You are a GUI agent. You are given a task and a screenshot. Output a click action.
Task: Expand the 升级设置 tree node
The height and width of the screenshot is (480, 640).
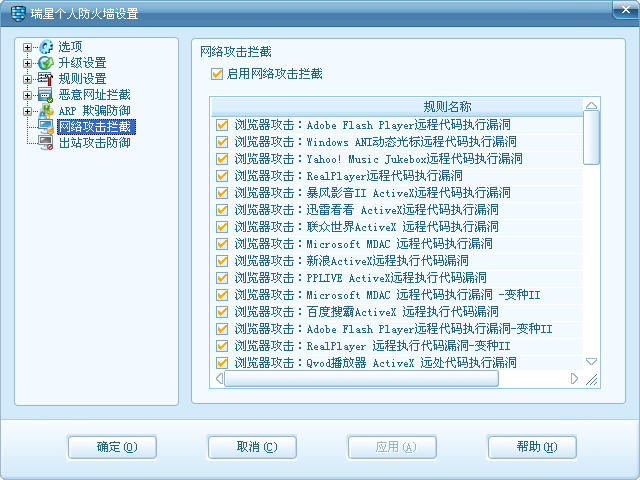pyautogui.click(x=27, y=63)
